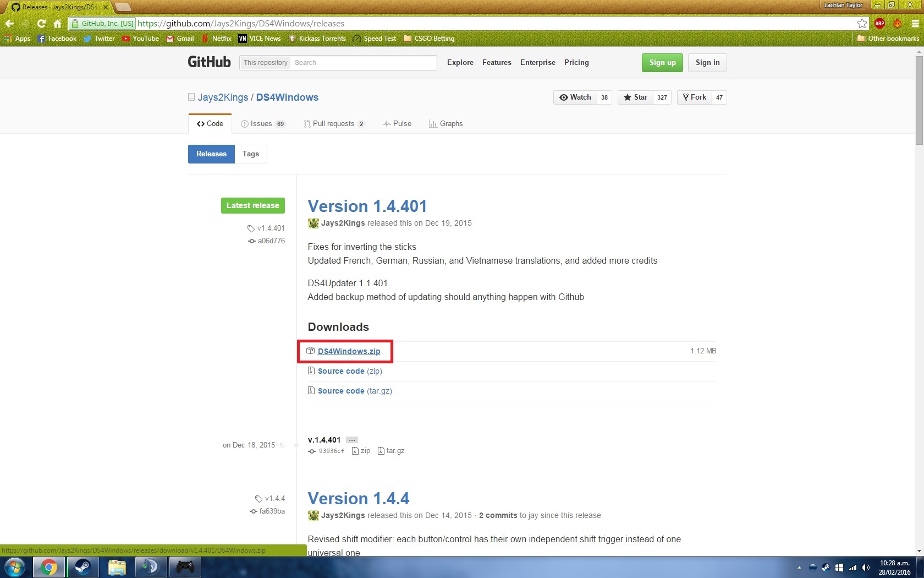Viewport: 924px width, 578px height.
Task: Open the Netflix bookmark
Action: click(x=216, y=39)
